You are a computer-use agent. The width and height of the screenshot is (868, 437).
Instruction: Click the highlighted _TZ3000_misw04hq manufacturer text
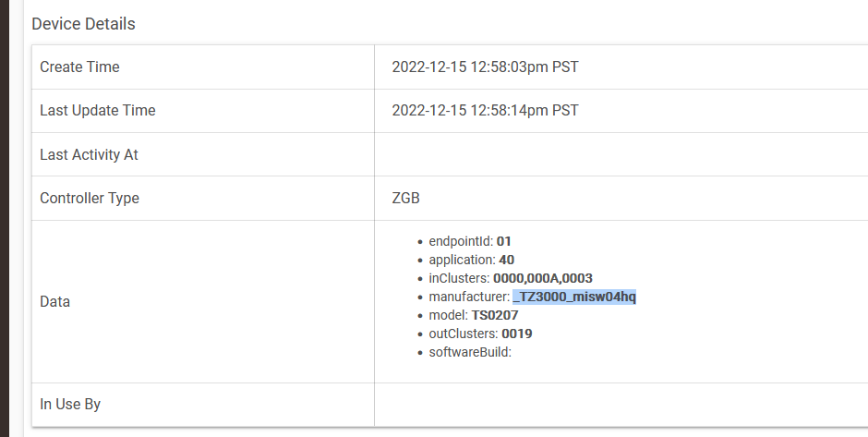pyautogui.click(x=574, y=297)
